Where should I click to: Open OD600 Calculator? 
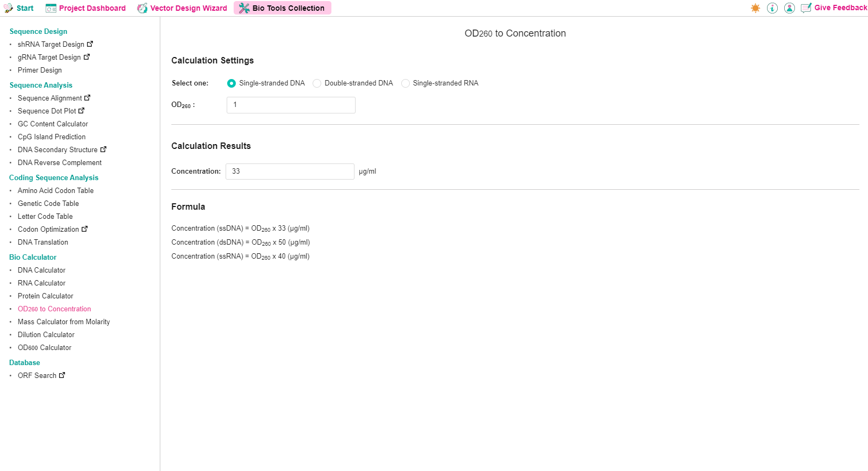45,347
